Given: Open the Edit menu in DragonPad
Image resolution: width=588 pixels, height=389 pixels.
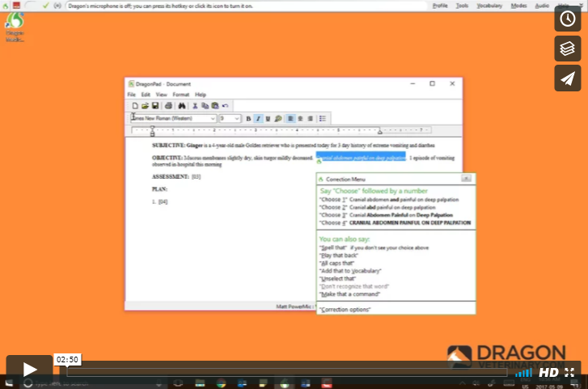Looking at the screenshot, I should tap(146, 95).
